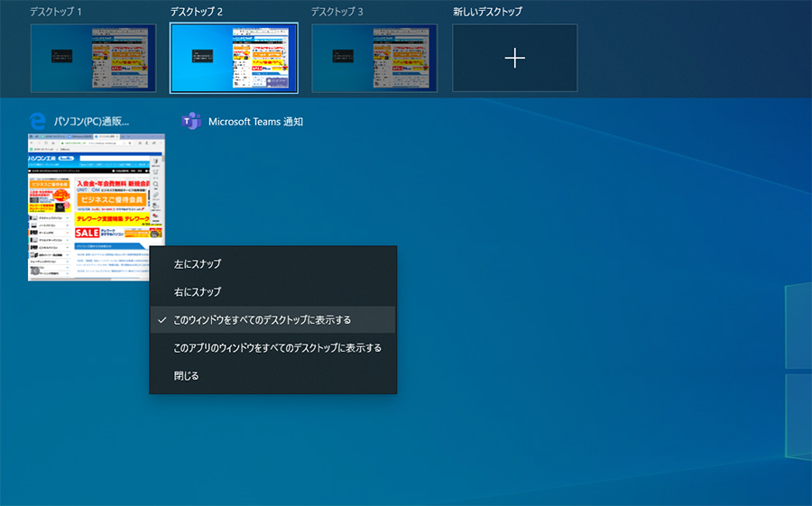Click the デスクトップ 2 label text
Screen dimensions: 812x506
tap(197, 12)
